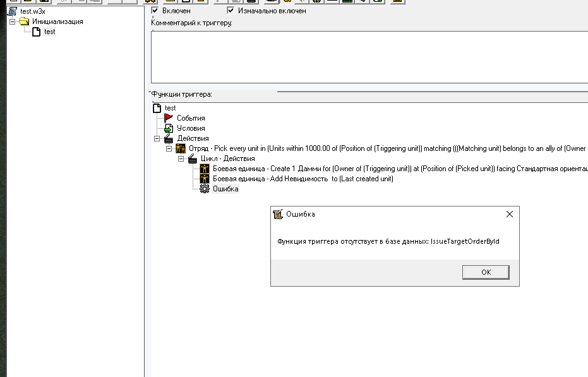Close the Ошибка dialog with X
Screen dimensions: 588x377
click(509, 214)
